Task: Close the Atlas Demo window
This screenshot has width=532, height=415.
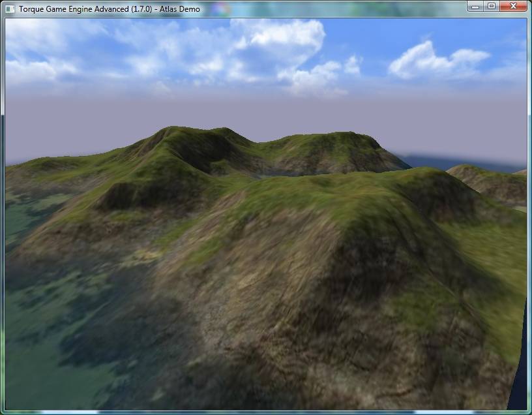Action: tap(512, 7)
